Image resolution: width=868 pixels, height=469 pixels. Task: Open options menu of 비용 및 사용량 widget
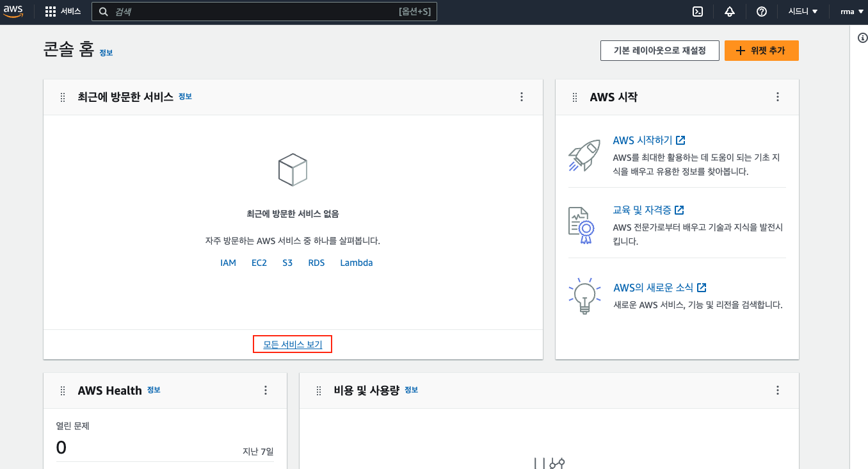[777, 390]
